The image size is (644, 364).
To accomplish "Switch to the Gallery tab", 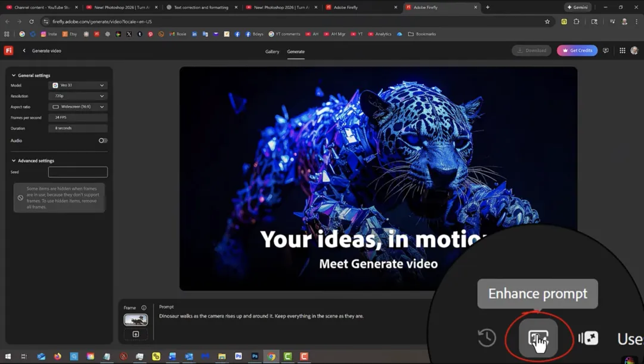I will click(272, 52).
